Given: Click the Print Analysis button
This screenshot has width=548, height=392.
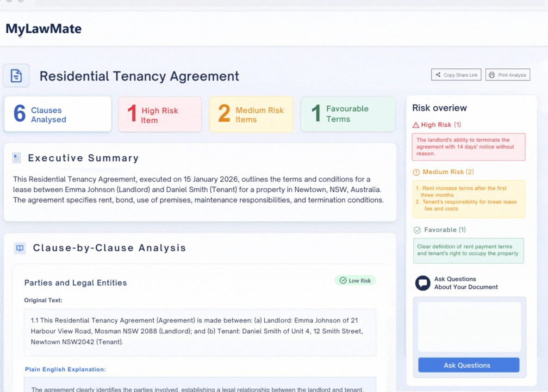Looking at the screenshot, I should [x=507, y=75].
